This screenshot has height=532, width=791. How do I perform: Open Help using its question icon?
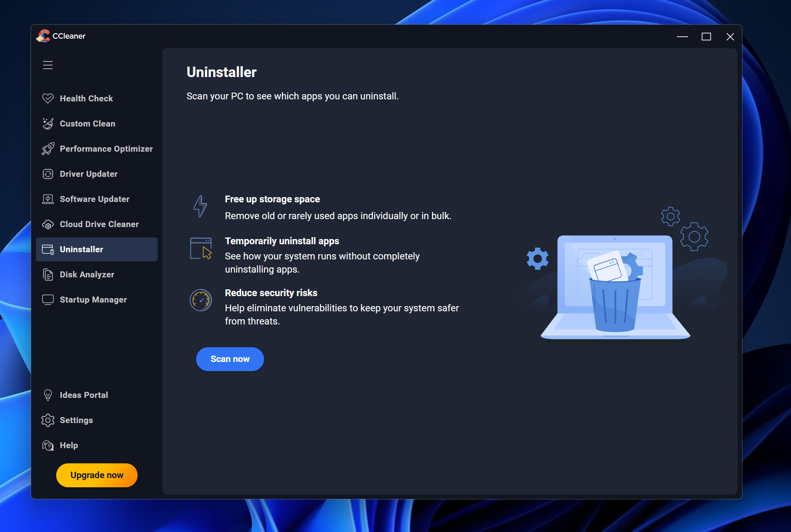pos(48,445)
